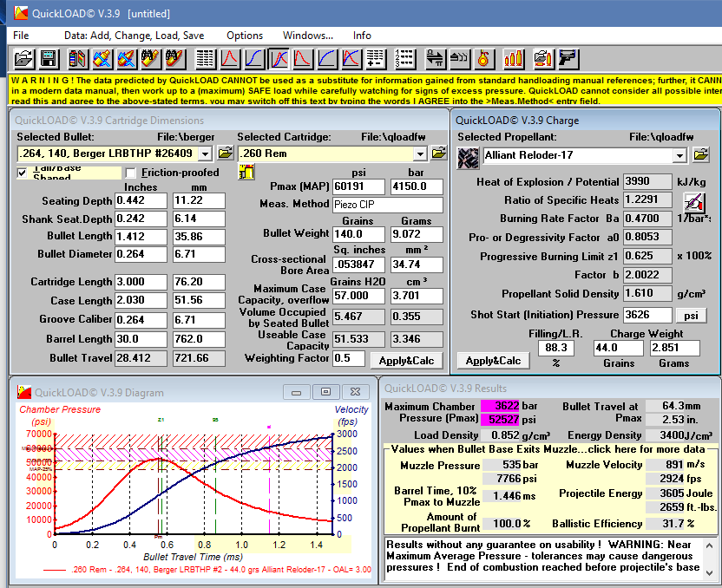Click the floppy disk save toolbar icon
Screen dimensions: 722x588
(49, 58)
